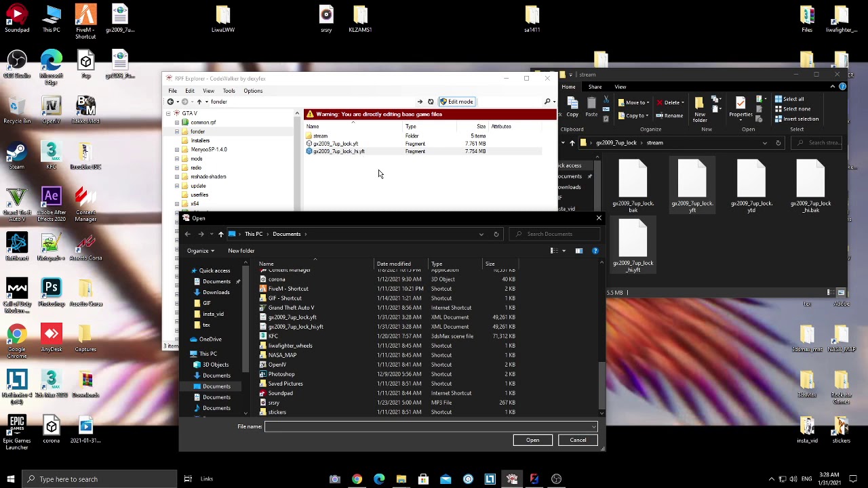868x488 pixels.
Task: Select the userfiles folder in tree
Action: click(x=199, y=195)
